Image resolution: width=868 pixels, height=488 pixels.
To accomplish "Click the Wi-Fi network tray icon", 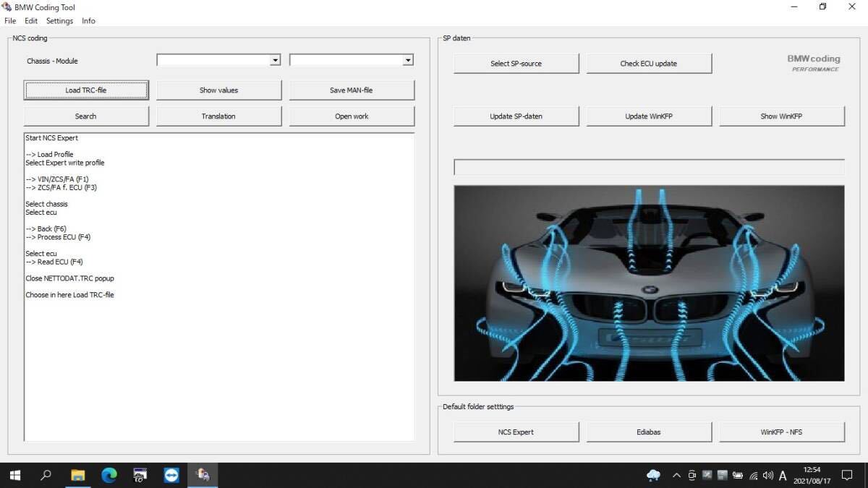I will point(753,475).
